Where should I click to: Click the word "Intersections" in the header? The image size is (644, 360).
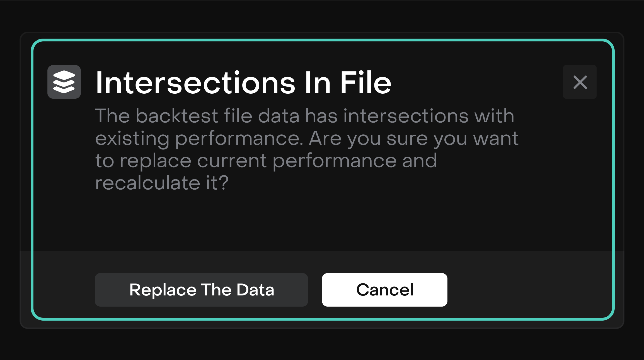click(x=195, y=82)
